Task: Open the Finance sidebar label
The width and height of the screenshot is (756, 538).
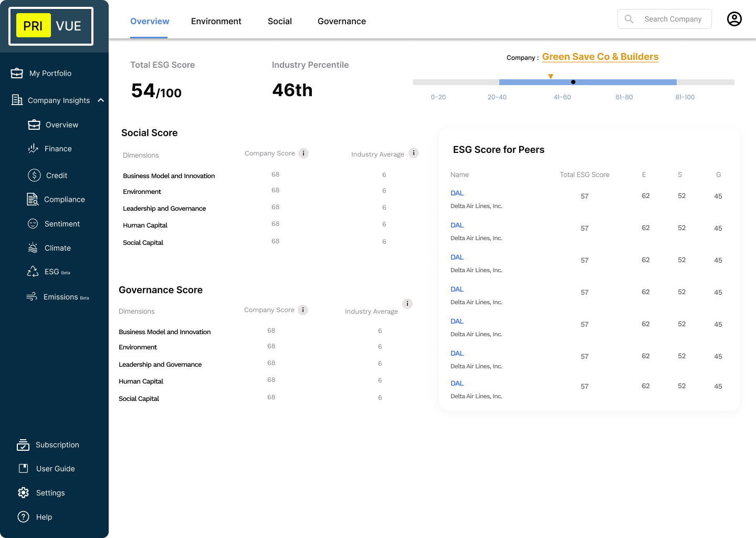Action: pos(58,149)
